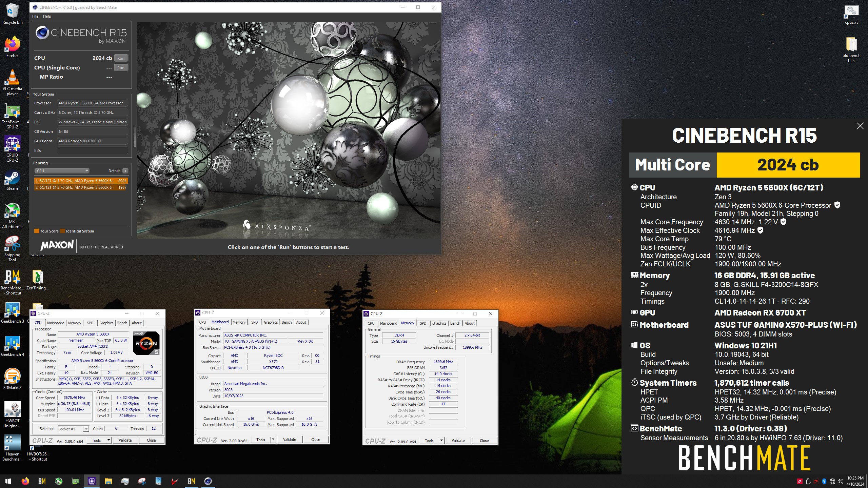The width and height of the screenshot is (868, 488).
Task: Select Memory tab in Motherboard CPU-Z window
Action: (x=239, y=322)
